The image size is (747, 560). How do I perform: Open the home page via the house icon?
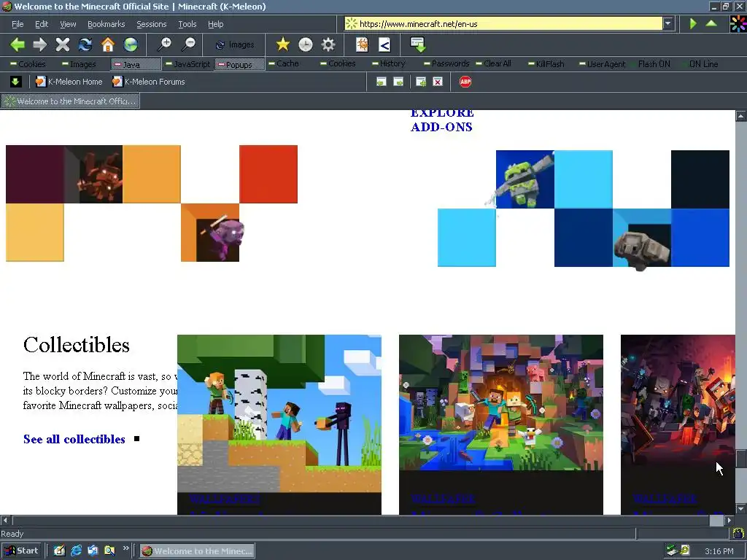click(x=108, y=44)
